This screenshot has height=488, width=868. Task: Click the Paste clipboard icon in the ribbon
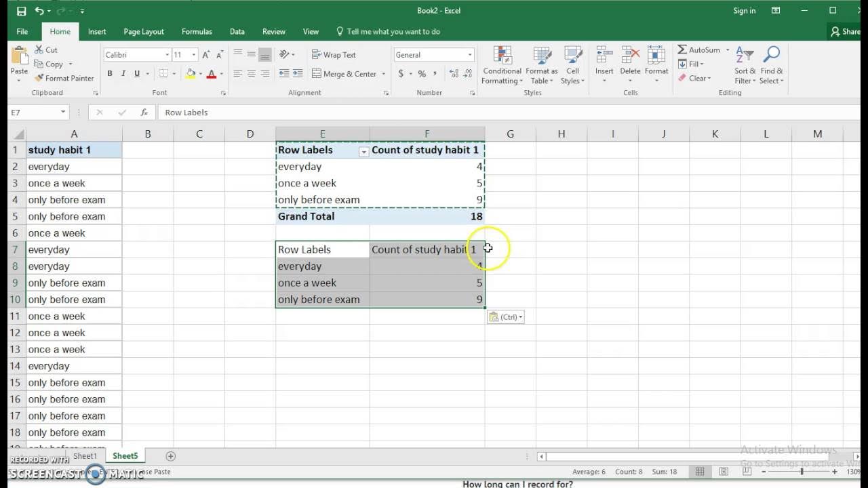20,56
